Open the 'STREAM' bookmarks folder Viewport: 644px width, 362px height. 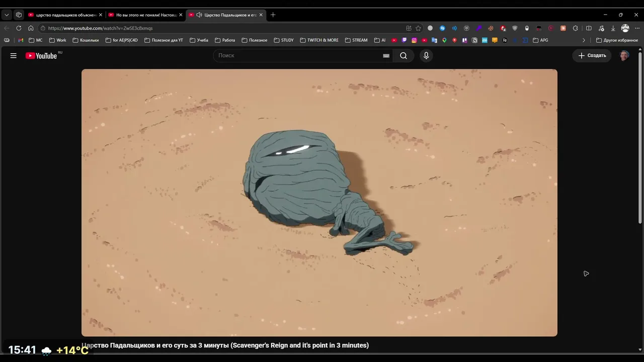pos(356,40)
